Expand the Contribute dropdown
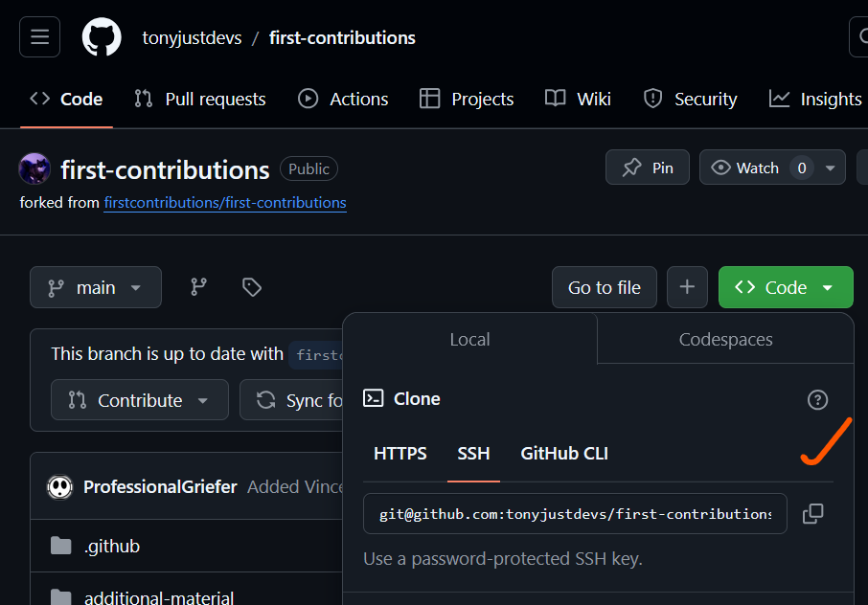 click(140, 400)
